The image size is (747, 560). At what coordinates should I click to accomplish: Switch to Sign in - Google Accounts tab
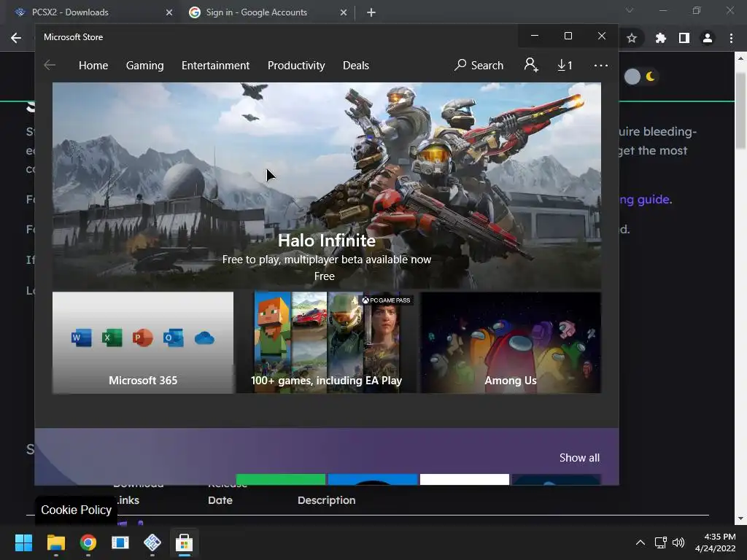[x=267, y=12]
